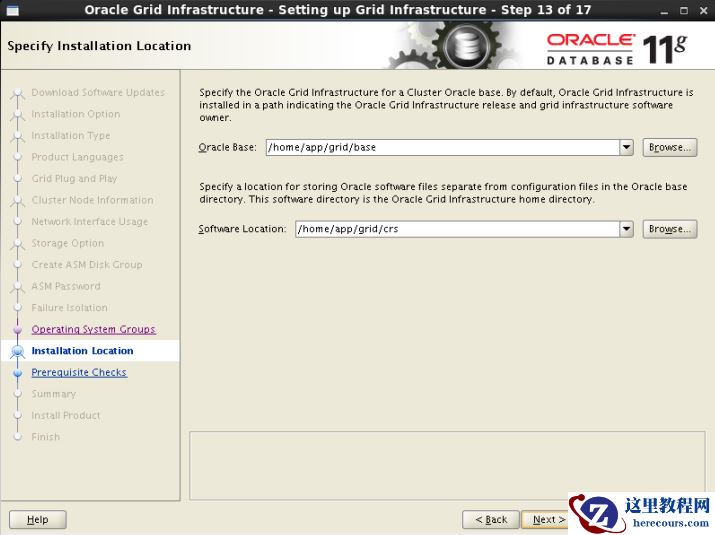
Task: Click into the Oracle Base path field
Action: [443, 147]
